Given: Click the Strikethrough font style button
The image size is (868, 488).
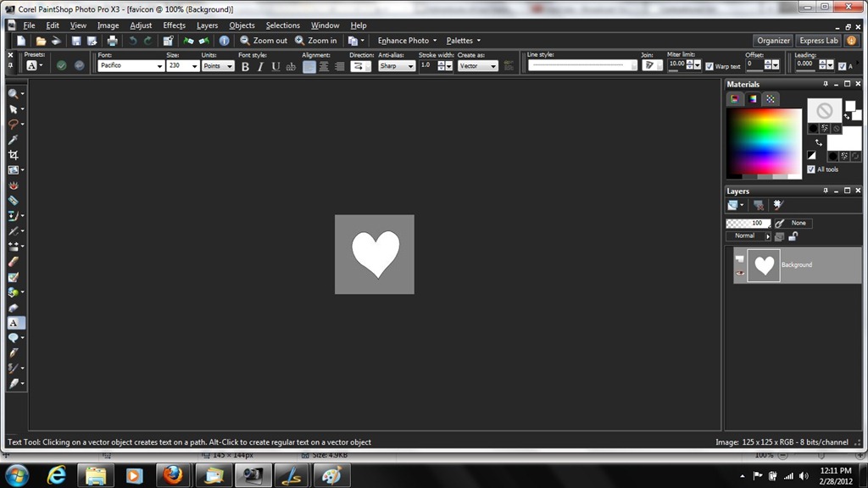Looking at the screenshot, I should pos(291,66).
